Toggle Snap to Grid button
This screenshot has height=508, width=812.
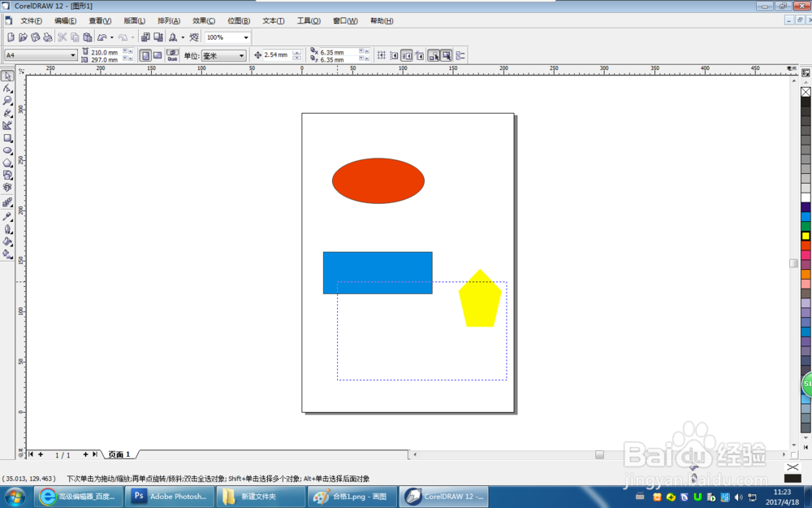[x=382, y=55]
